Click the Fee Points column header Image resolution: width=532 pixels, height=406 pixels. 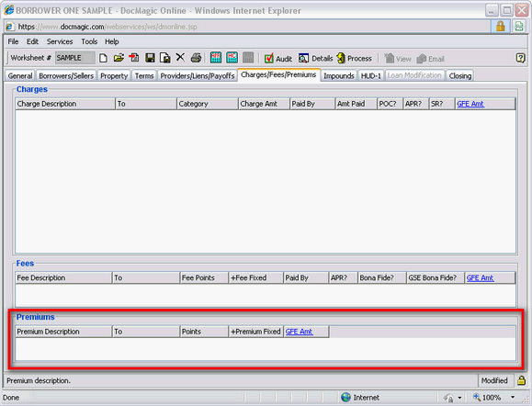(x=204, y=277)
